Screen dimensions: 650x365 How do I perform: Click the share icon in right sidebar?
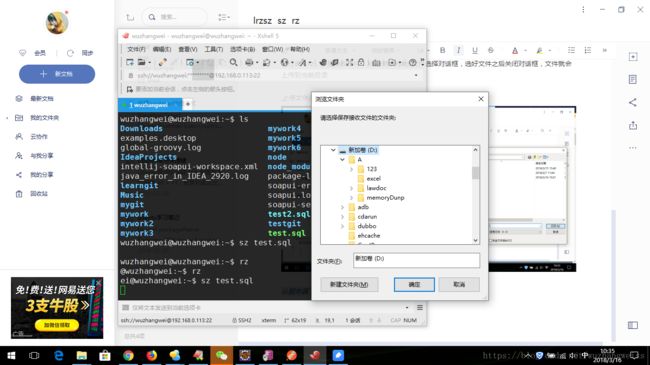click(633, 102)
